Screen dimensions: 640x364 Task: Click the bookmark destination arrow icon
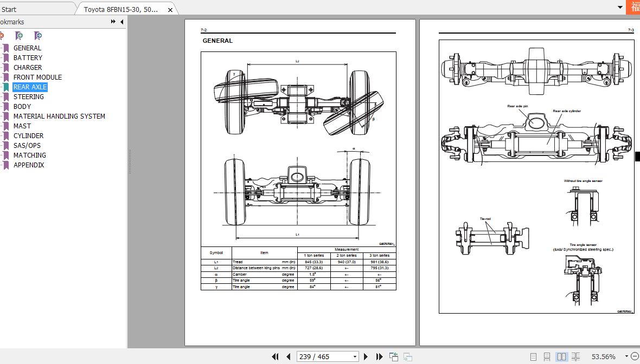37,36
